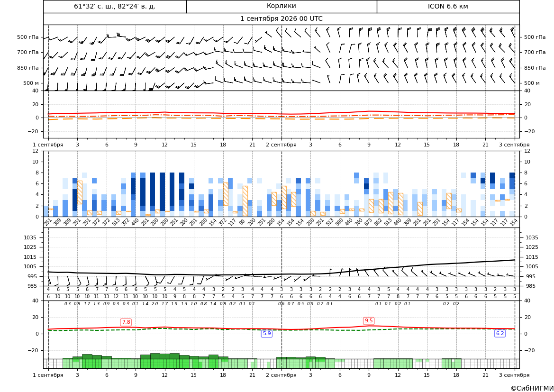The height and width of the screenshot is (392, 554).
Task: Click the ICON 6.6 км model header
Action: pyautogui.click(x=448, y=6)
